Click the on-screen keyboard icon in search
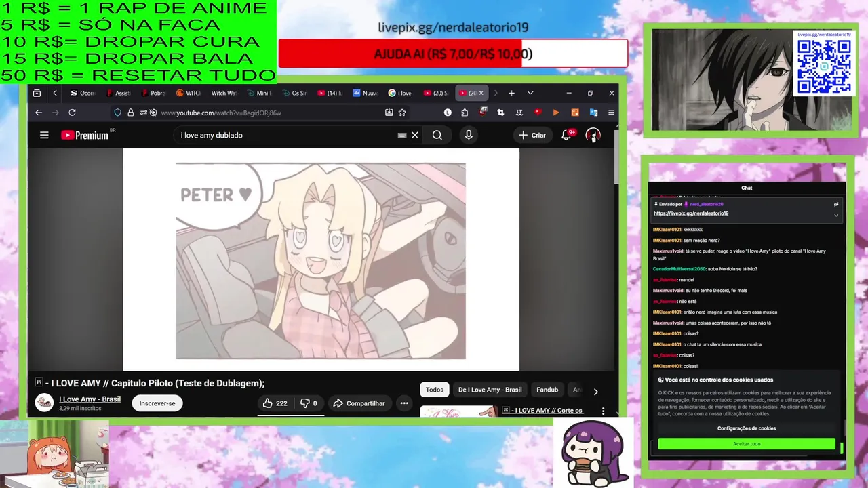The image size is (868, 488). (x=402, y=135)
